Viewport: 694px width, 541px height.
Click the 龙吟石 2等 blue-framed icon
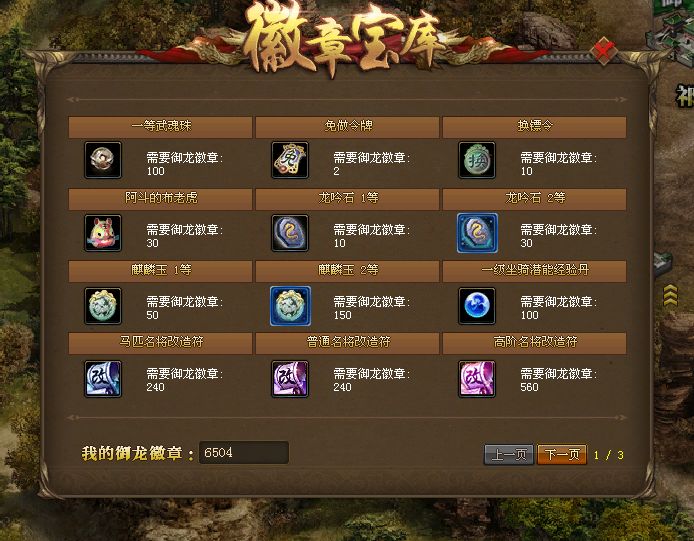[477, 233]
